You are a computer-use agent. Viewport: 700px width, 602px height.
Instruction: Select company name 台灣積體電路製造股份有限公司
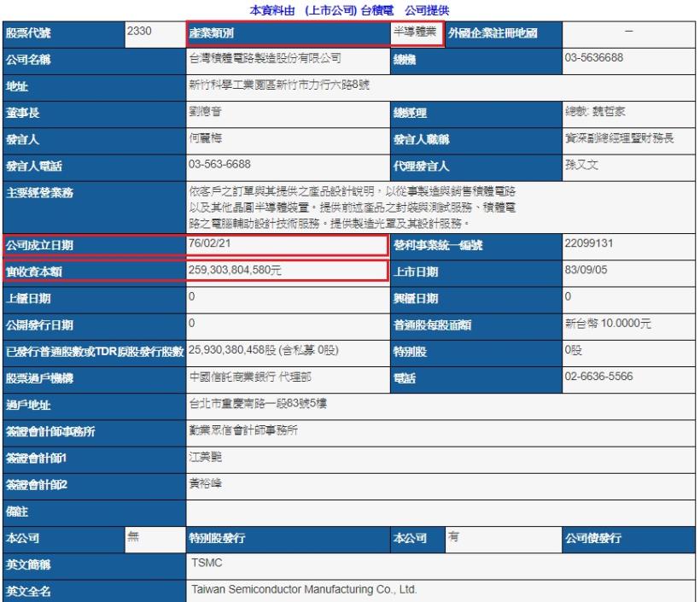point(265,58)
